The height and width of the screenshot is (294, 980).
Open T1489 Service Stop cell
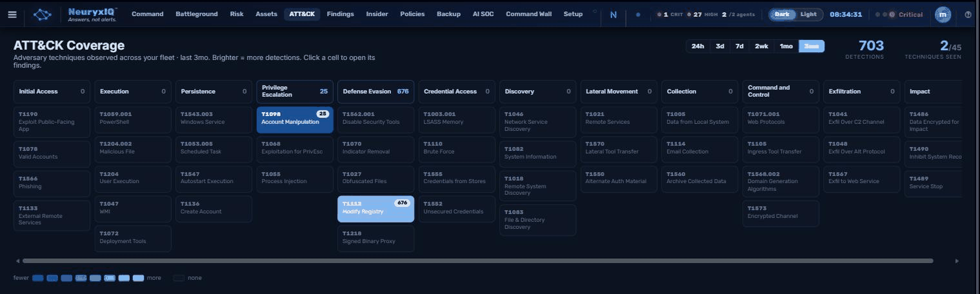(x=934, y=183)
